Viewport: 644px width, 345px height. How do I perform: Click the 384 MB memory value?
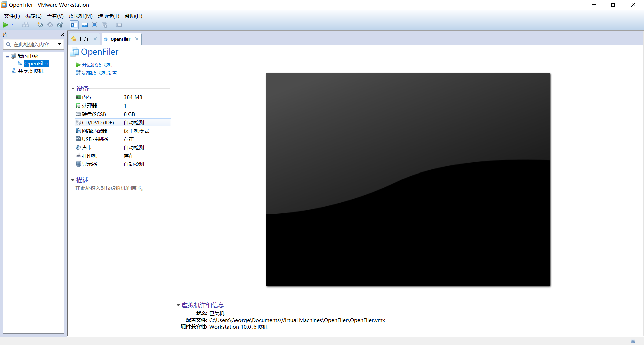133,97
